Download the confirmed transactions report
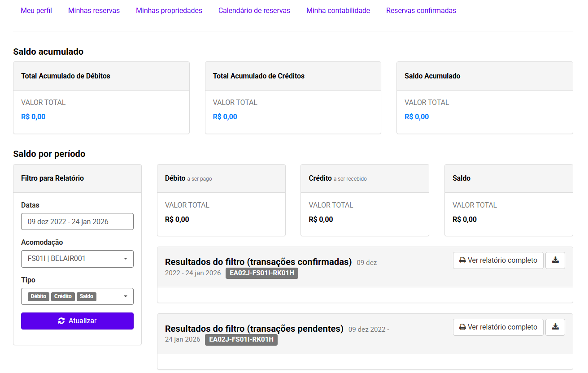 coord(555,260)
